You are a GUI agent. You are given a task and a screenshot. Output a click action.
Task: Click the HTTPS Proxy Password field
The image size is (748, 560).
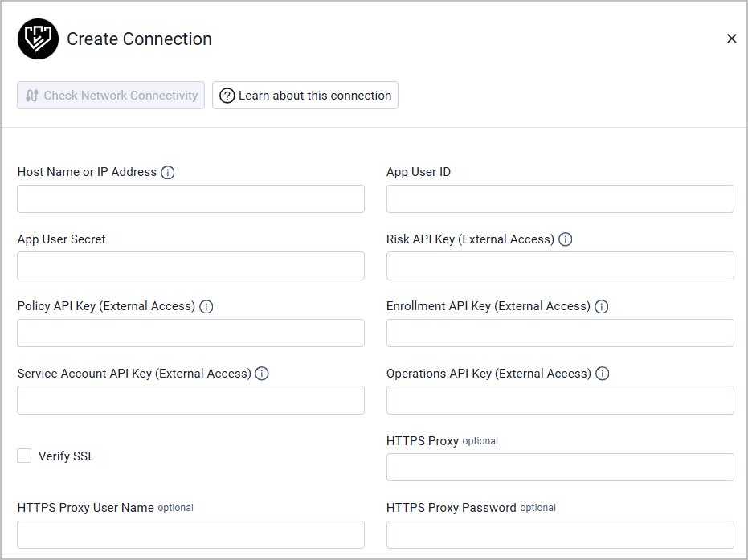(560, 534)
